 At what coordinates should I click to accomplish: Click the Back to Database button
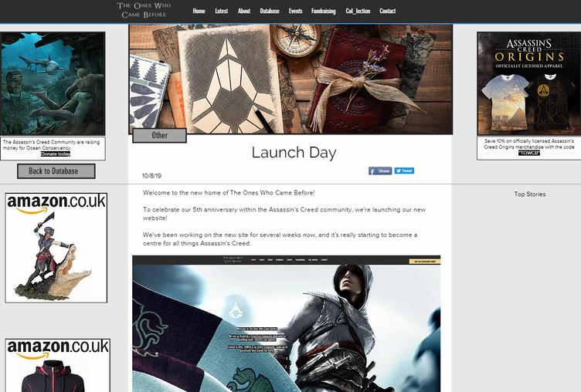click(x=56, y=171)
